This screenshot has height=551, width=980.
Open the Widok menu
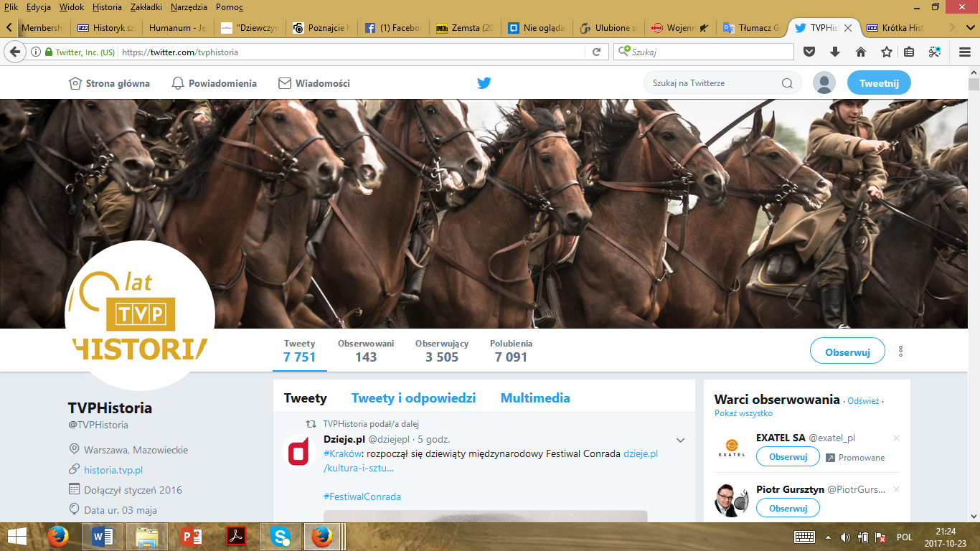click(x=72, y=7)
